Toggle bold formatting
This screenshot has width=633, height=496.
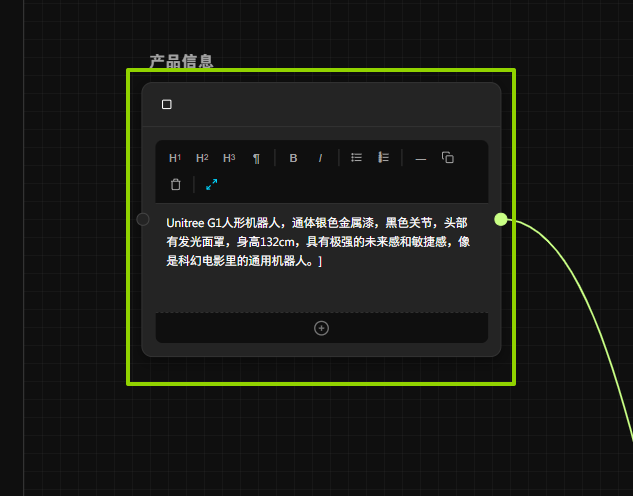(x=293, y=158)
